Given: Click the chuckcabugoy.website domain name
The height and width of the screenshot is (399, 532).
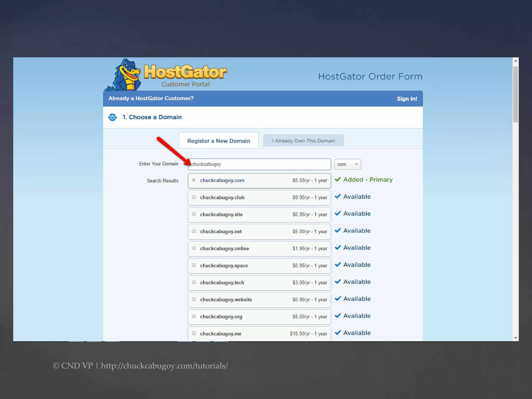Looking at the screenshot, I should coord(226,300).
